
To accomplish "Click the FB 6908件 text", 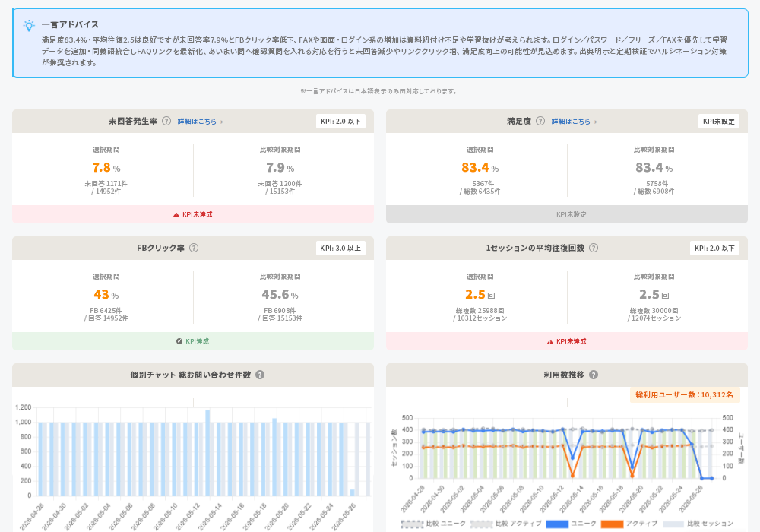I will pyautogui.click(x=280, y=311).
